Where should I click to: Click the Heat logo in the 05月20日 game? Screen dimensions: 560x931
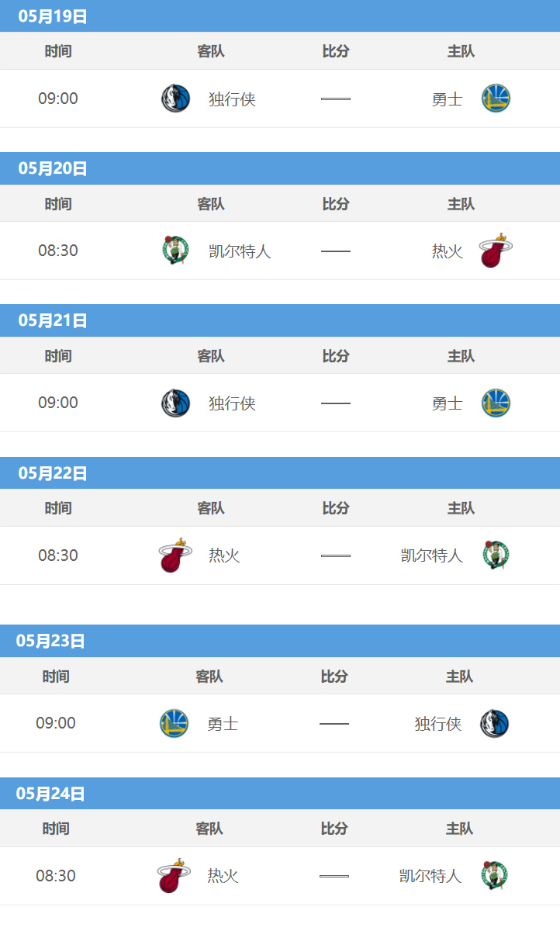(496, 250)
